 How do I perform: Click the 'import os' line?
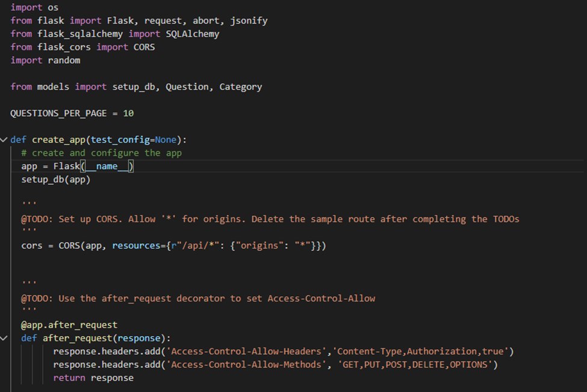[34, 7]
